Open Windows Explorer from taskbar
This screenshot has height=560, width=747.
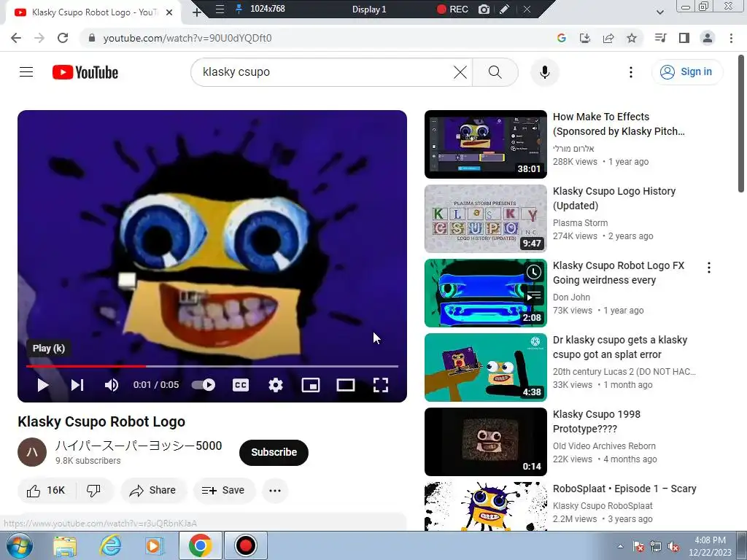pos(65,545)
